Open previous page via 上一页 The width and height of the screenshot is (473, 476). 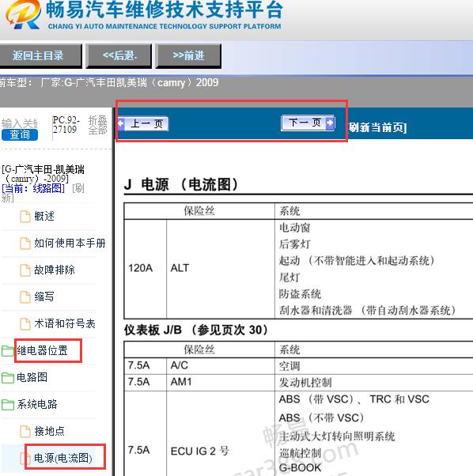[x=143, y=124]
